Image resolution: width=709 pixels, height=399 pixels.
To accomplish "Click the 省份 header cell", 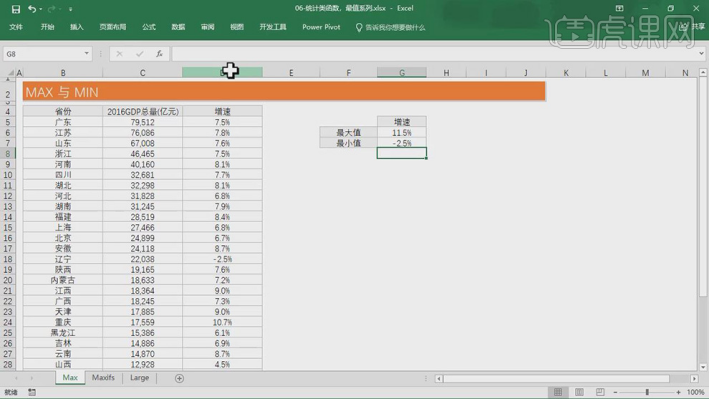I will tap(63, 111).
